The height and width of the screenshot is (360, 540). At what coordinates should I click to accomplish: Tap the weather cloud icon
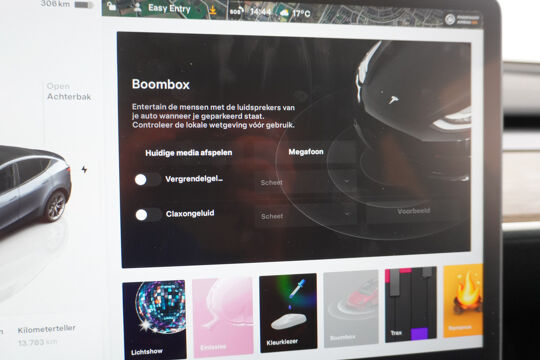coord(284,13)
